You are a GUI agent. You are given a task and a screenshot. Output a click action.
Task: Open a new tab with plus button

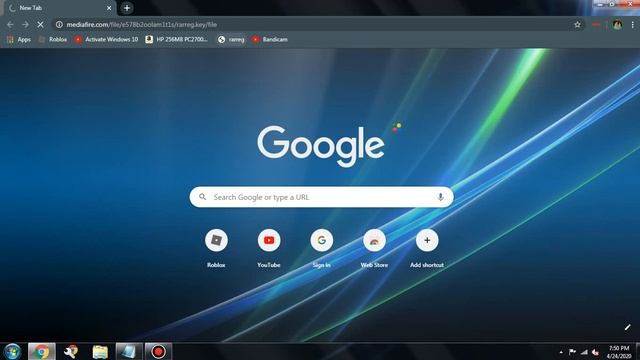coord(127,8)
